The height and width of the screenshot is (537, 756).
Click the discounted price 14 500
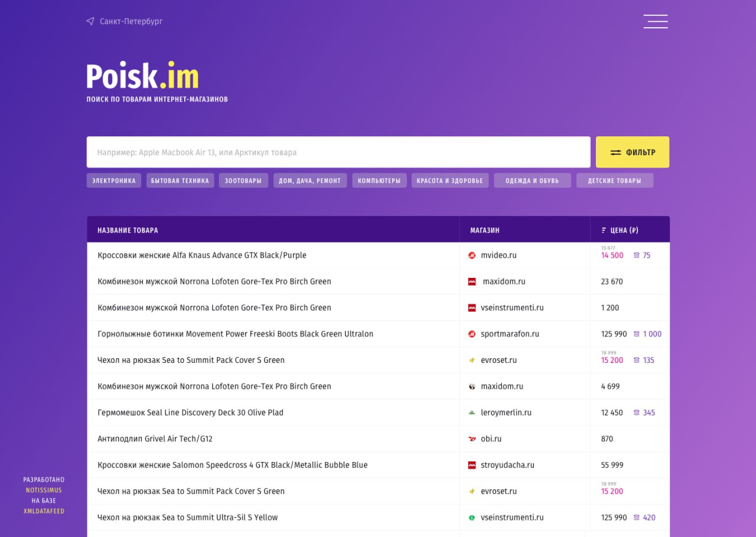pyautogui.click(x=612, y=256)
